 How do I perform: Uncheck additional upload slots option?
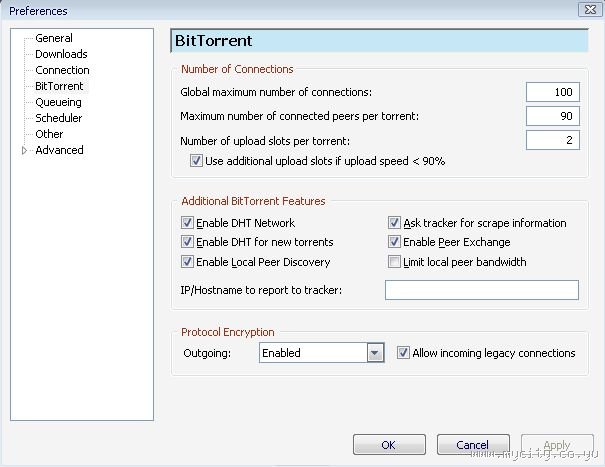pos(196,161)
